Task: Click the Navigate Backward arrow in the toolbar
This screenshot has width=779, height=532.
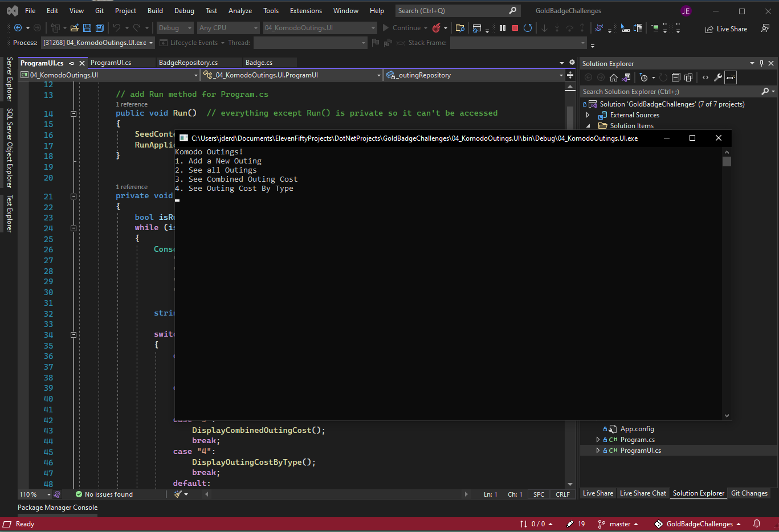Action: click(x=18, y=28)
